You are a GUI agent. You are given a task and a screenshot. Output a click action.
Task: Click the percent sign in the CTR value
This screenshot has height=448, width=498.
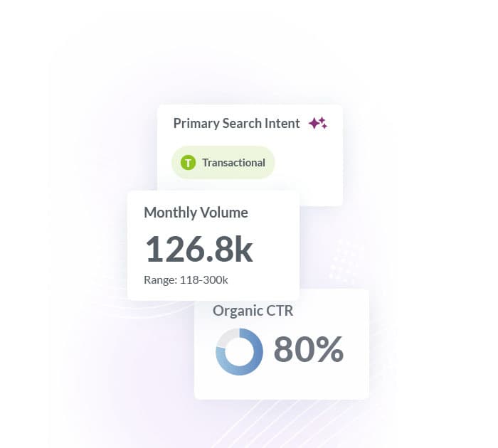coord(329,349)
